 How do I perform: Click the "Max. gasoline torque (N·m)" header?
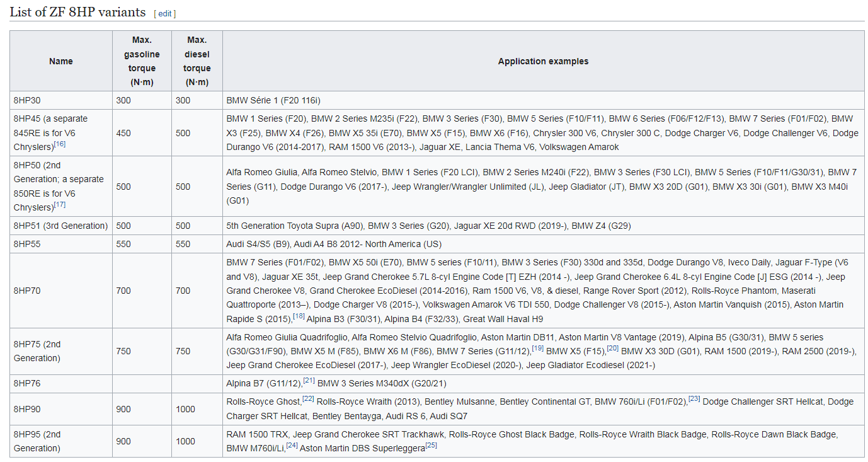pos(142,61)
